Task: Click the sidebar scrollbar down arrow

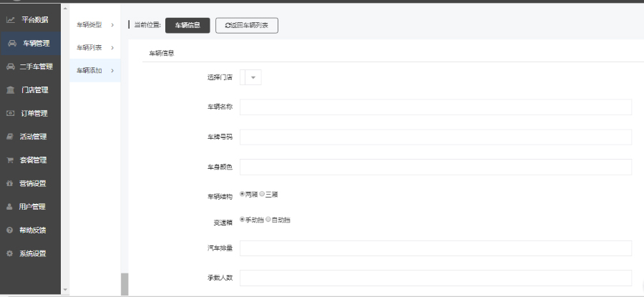Action: 65,290
